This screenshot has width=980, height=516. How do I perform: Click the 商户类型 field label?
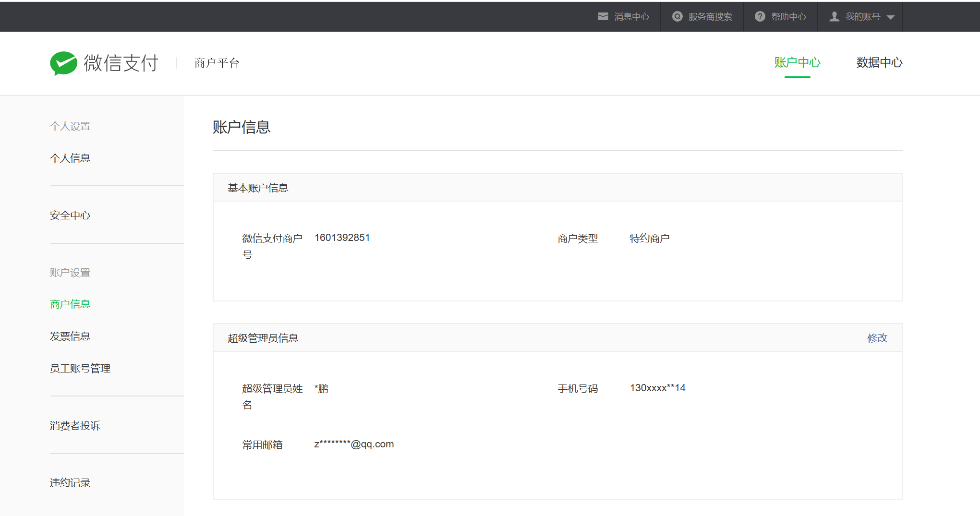[x=578, y=238]
